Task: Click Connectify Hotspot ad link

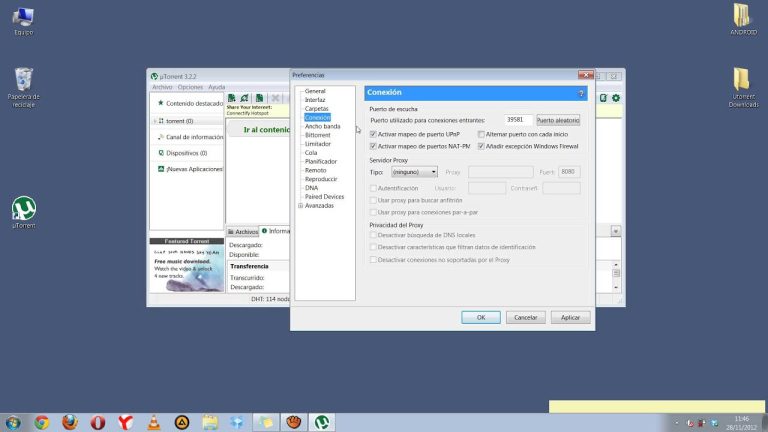Action: click(247, 113)
